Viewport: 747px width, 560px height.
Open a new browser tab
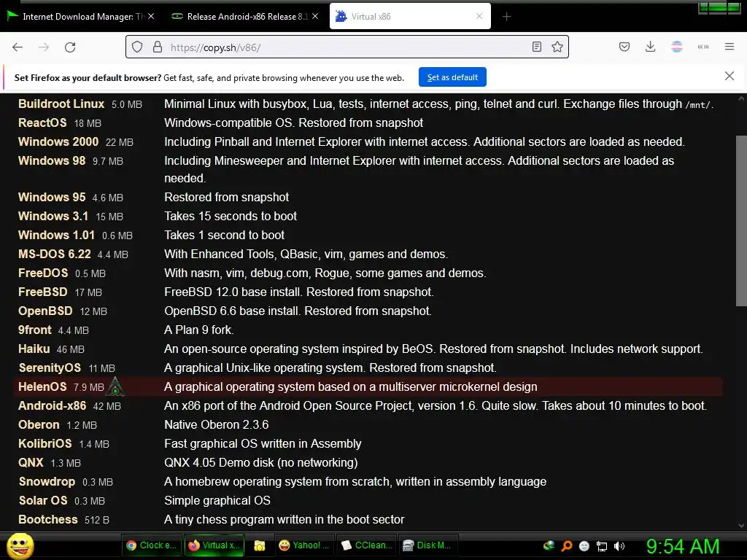point(506,17)
